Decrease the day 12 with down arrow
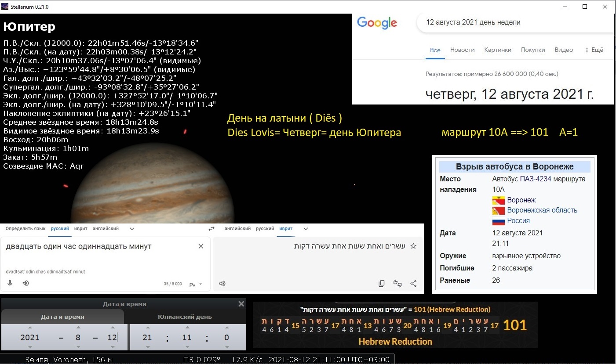Viewport: 616px width, 364px height. [113, 346]
